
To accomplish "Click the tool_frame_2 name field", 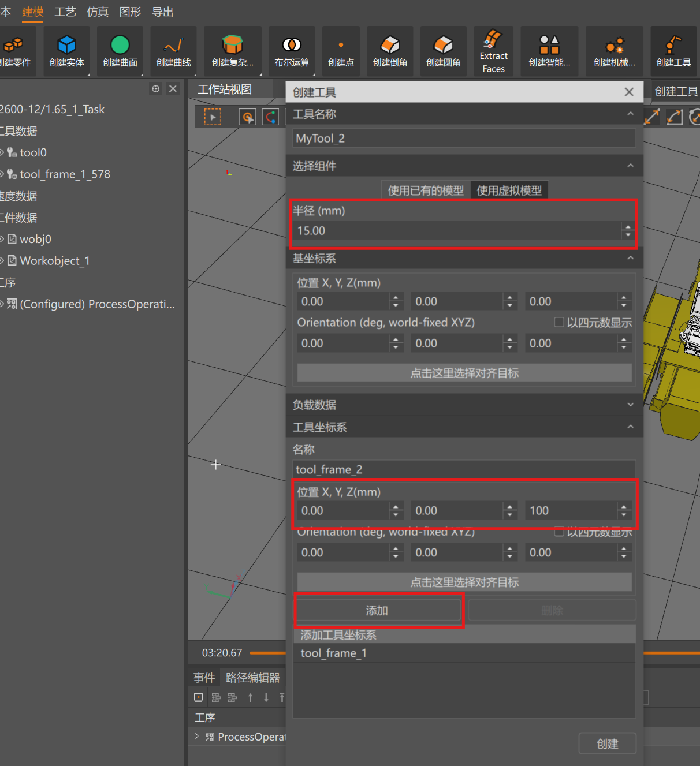I will (464, 469).
